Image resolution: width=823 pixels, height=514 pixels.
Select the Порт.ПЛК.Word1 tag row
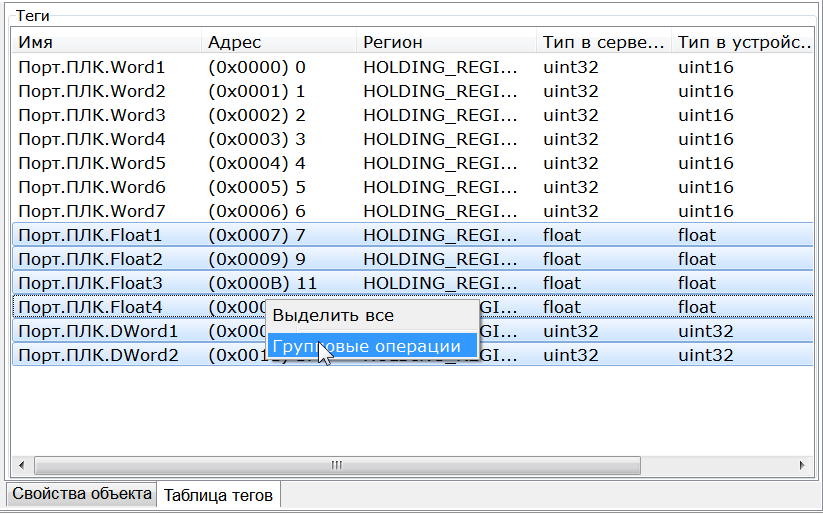coord(92,67)
